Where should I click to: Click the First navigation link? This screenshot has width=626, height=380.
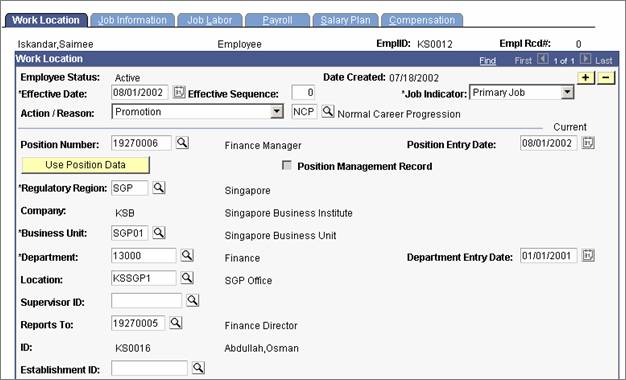[523, 61]
